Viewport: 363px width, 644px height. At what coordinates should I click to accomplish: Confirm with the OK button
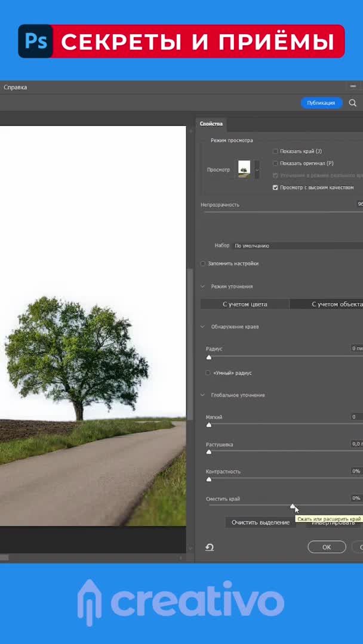coord(327,547)
